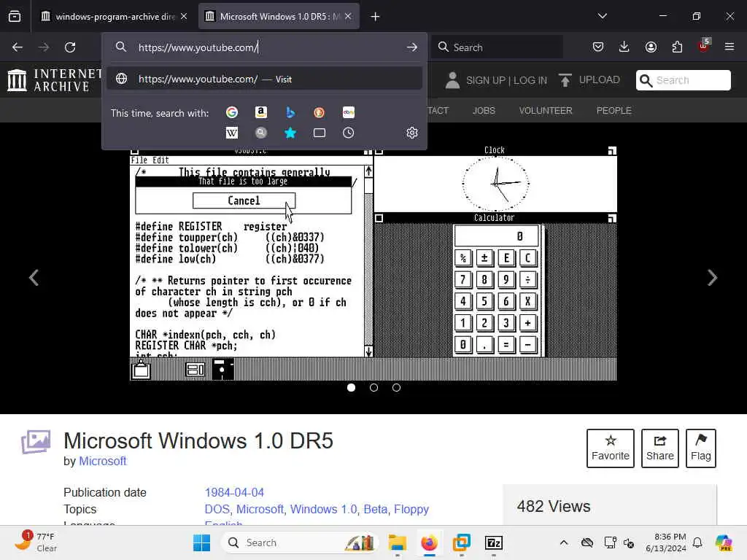Open extensions puzzle icon
The height and width of the screenshot is (560, 747).
(x=677, y=47)
